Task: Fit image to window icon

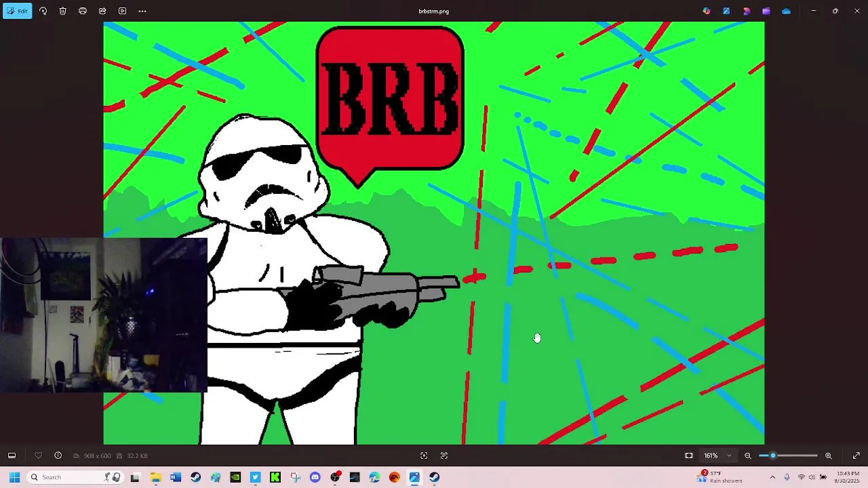Action: tap(689, 455)
